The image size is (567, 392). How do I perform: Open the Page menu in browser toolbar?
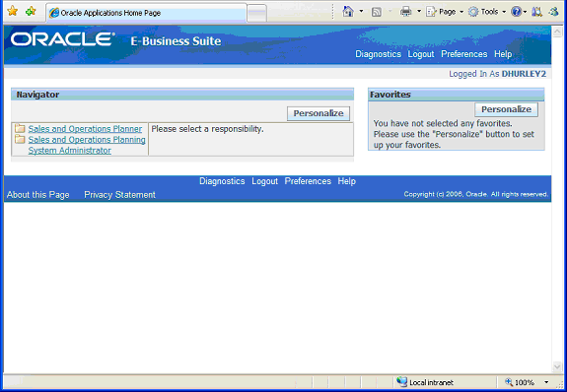point(445,12)
